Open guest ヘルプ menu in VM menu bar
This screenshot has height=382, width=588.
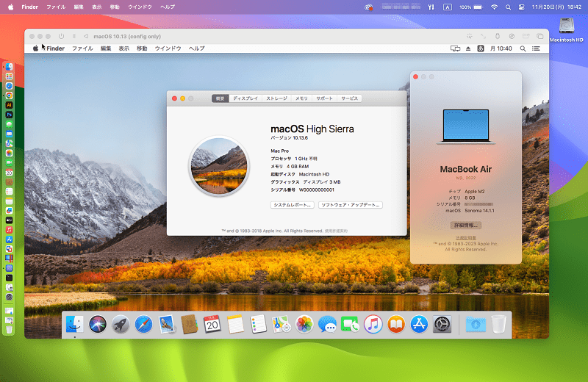[196, 48]
